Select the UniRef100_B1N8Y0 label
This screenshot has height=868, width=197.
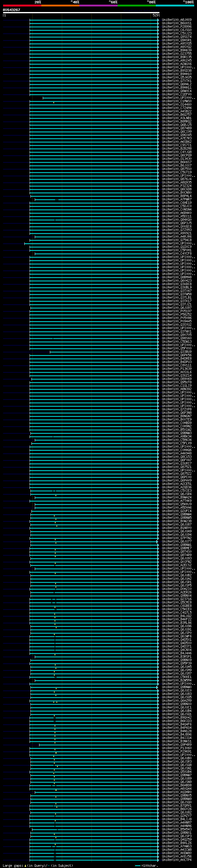176,528
